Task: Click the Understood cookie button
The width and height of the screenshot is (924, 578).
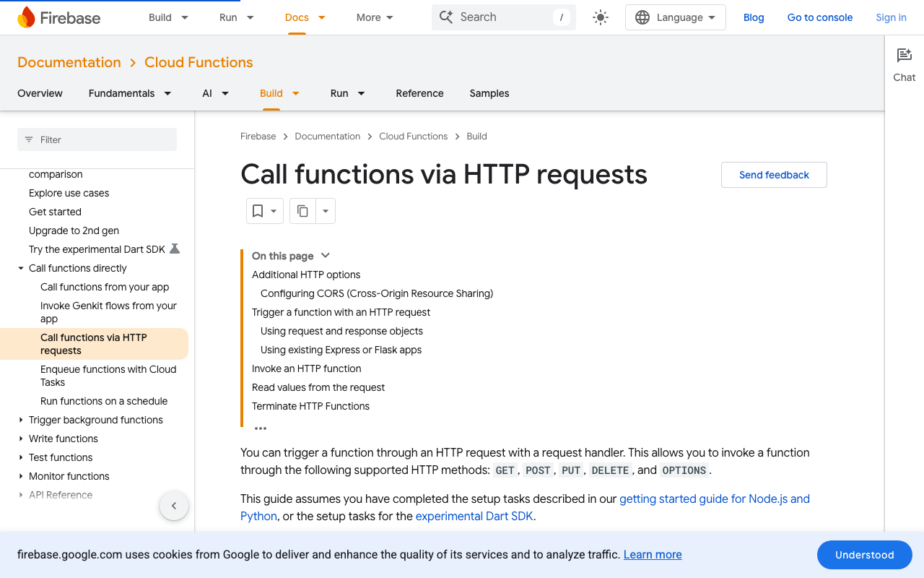Action: pos(865,555)
